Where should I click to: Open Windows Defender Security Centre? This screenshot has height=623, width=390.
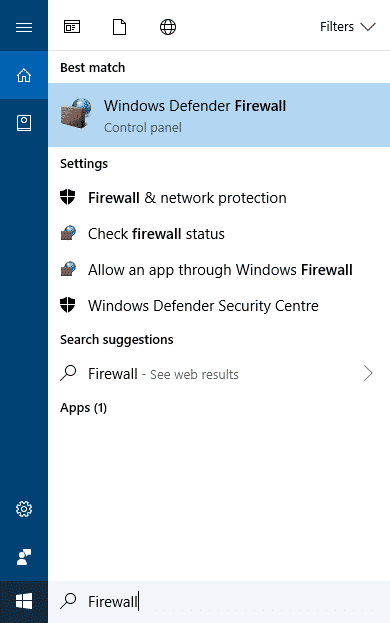219,306
